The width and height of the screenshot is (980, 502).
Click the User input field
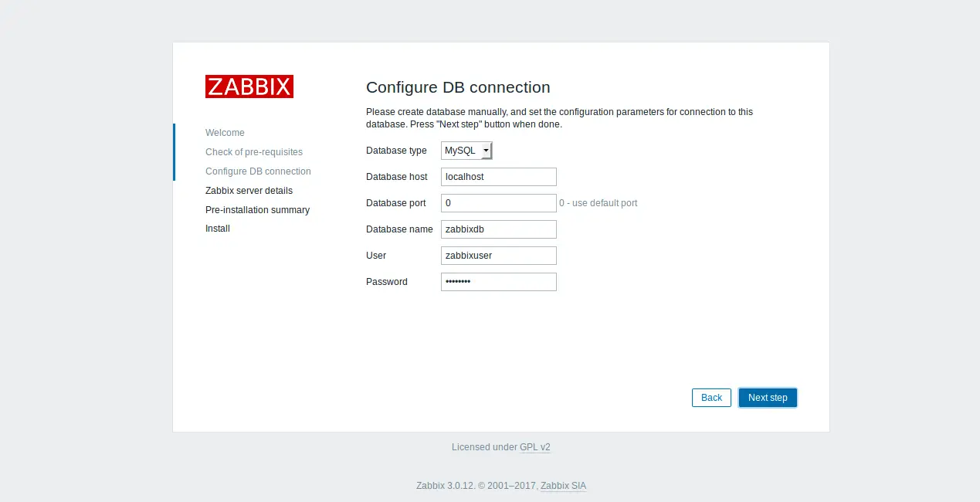tap(499, 256)
